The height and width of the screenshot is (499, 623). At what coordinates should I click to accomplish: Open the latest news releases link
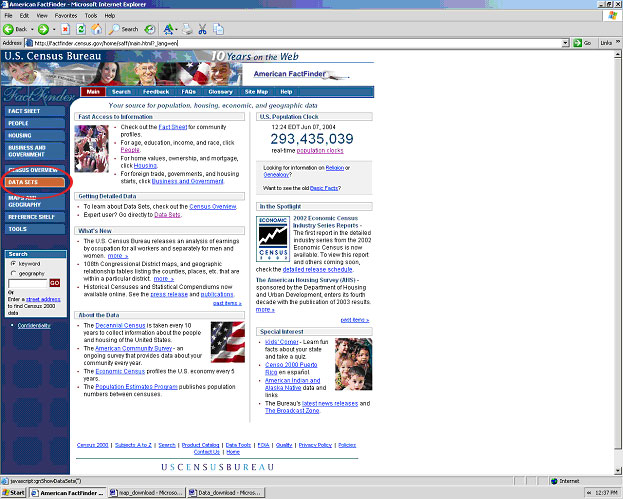(x=330, y=404)
